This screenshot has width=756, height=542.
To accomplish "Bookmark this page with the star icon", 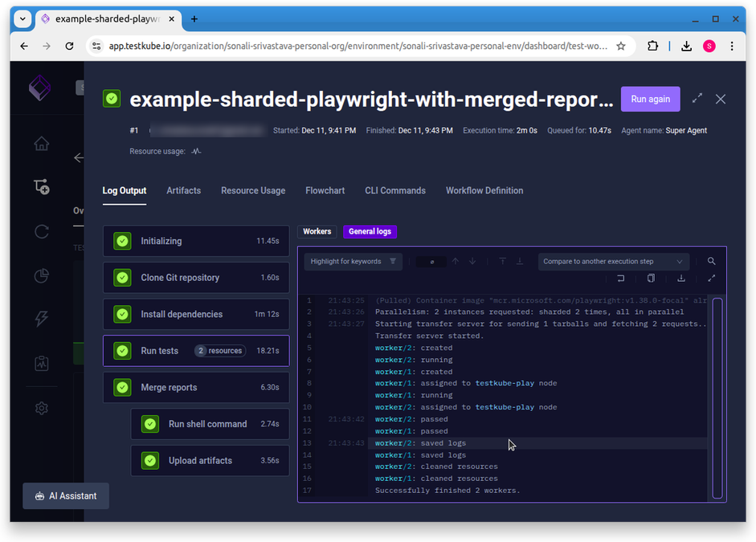I will click(x=621, y=46).
